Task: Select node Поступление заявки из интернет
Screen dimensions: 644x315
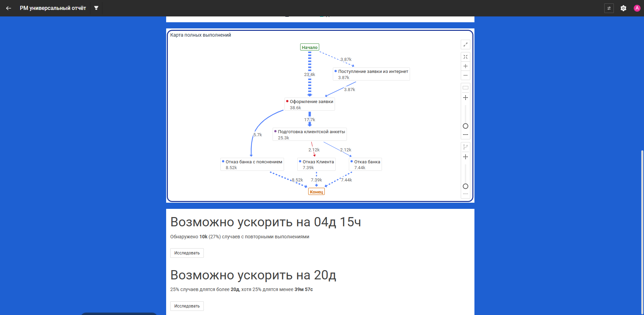Action: [x=371, y=74]
